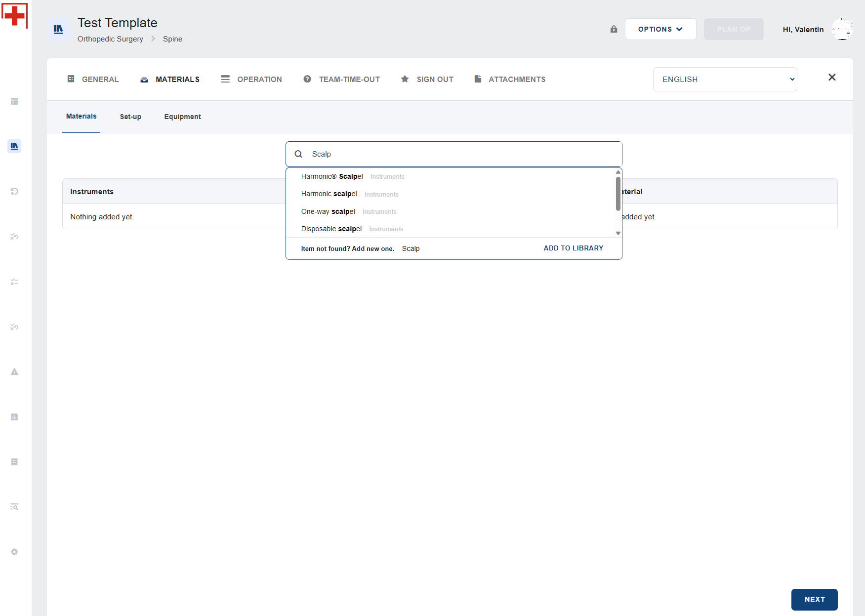Click the undo-arrow history icon in sidebar
The height and width of the screenshot is (616, 865).
pos(14,191)
